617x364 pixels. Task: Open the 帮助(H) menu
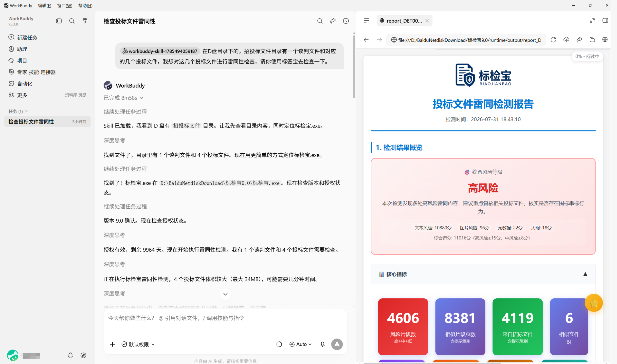point(85,5)
